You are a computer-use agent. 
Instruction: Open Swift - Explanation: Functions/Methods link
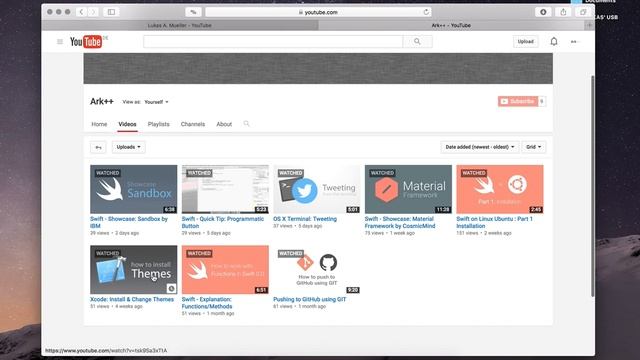tap(207, 303)
